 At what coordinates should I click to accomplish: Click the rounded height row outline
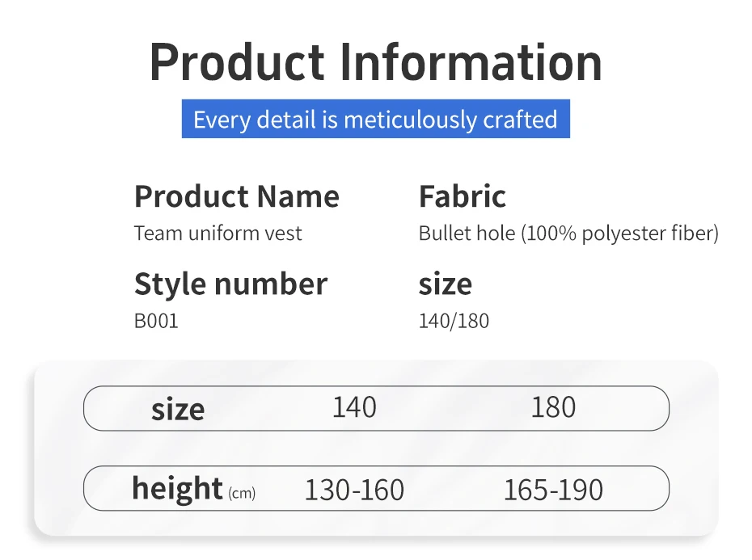(x=376, y=488)
